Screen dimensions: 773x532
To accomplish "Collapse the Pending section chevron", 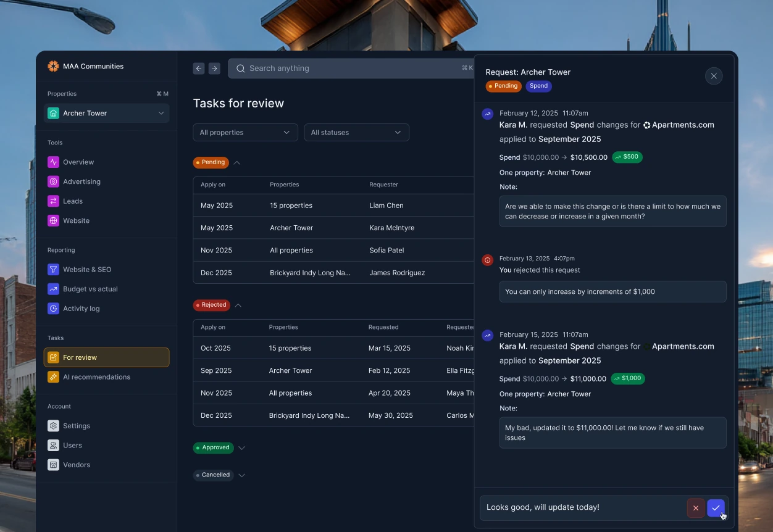I will click(237, 163).
